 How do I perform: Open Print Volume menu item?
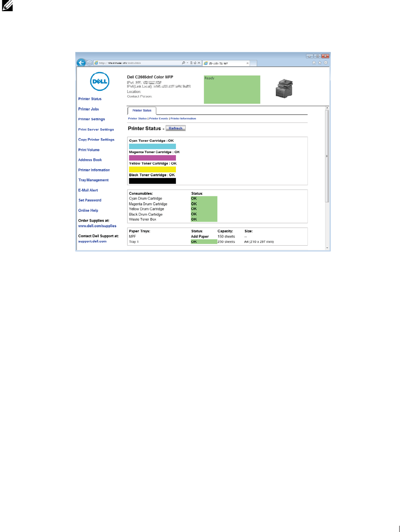pos(89,149)
